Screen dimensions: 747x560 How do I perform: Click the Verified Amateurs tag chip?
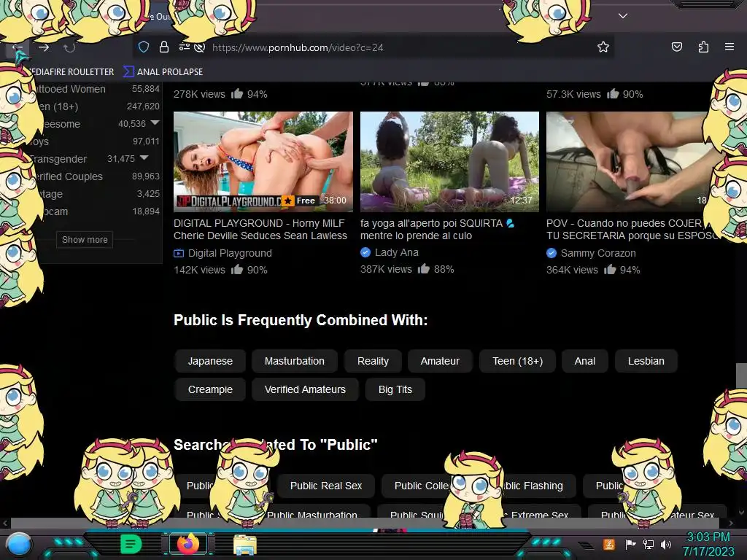pyautogui.click(x=305, y=389)
